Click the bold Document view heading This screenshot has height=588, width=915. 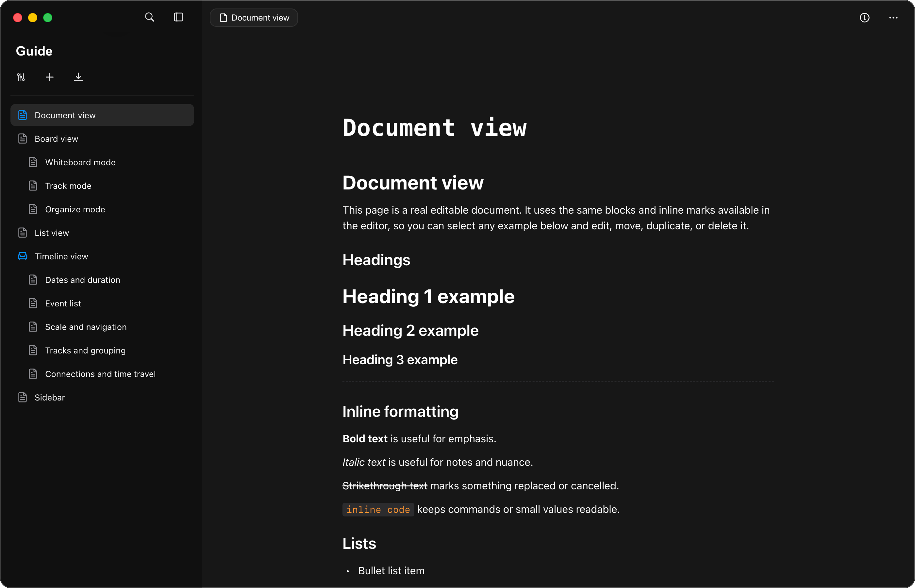click(413, 183)
